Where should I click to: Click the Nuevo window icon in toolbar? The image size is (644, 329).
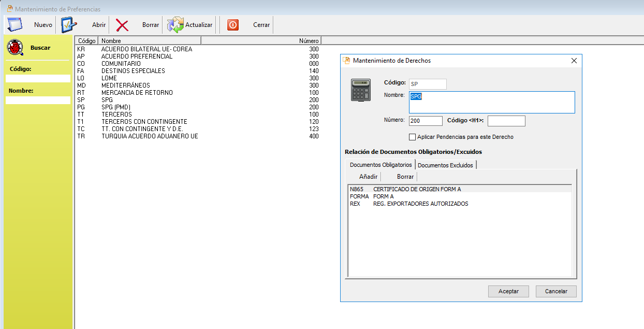[x=14, y=25]
